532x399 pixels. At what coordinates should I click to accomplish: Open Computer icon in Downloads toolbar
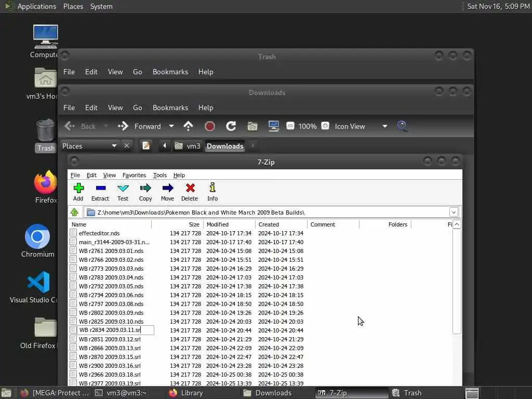[273, 126]
